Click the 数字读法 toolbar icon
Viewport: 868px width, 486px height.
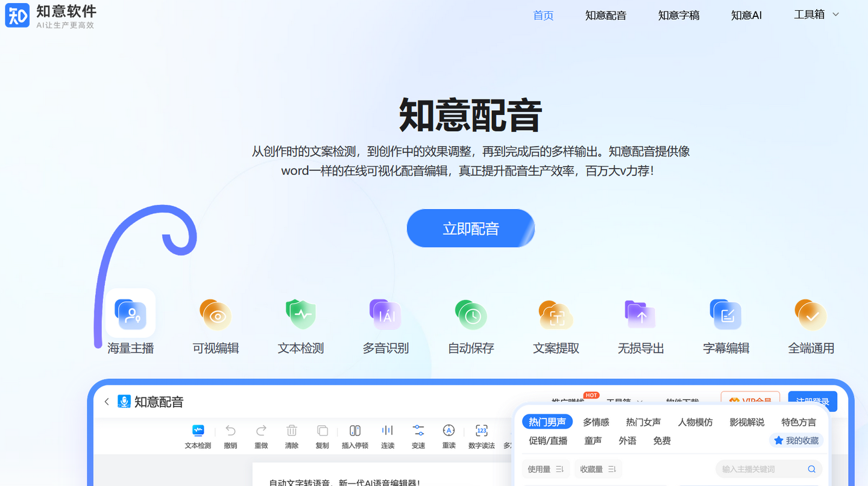482,430
